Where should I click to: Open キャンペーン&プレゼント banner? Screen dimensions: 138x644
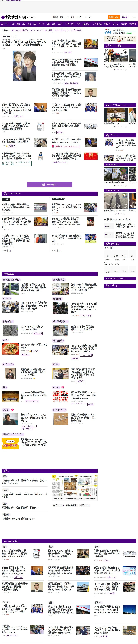(x=120, y=279)
